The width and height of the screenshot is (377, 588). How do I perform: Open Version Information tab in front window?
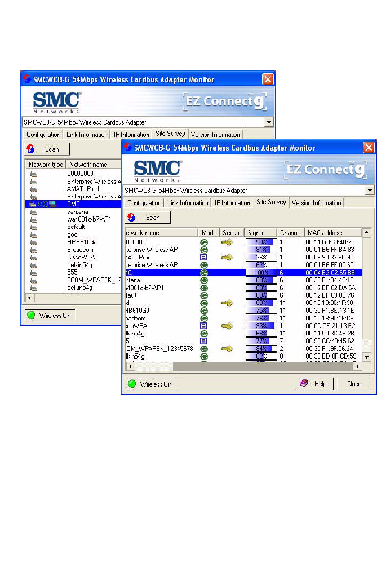click(x=317, y=203)
